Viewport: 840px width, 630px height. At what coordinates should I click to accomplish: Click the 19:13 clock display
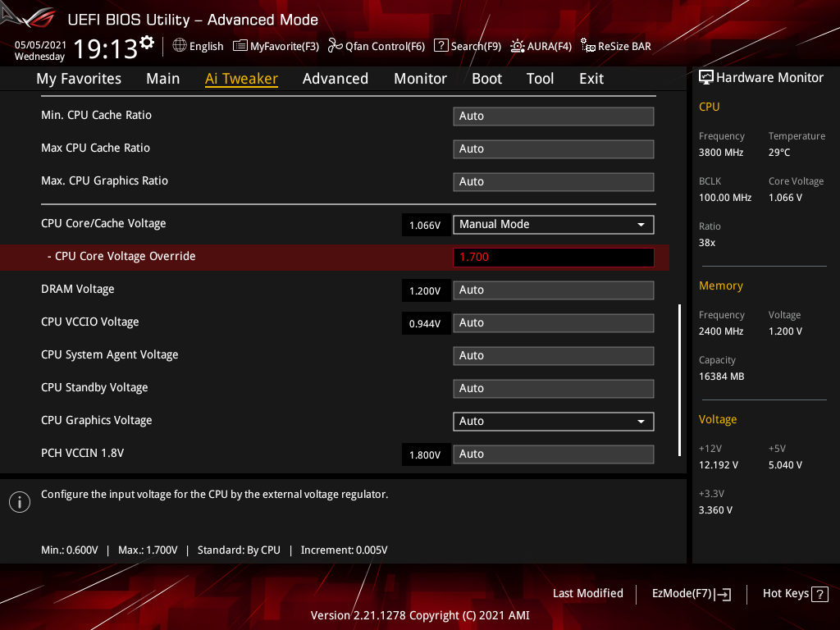tap(106, 48)
